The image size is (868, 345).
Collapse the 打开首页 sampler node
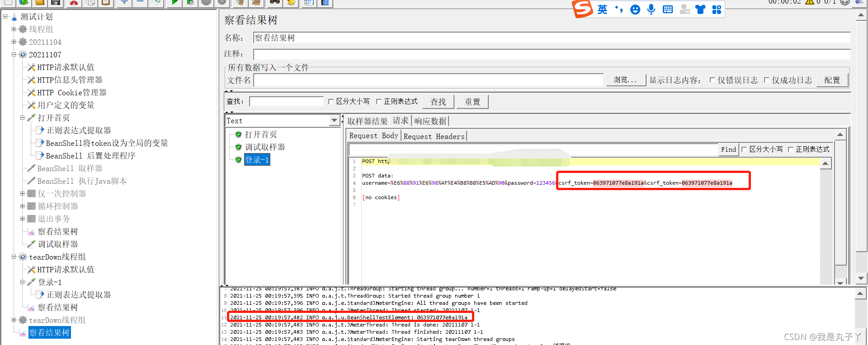[x=22, y=118]
